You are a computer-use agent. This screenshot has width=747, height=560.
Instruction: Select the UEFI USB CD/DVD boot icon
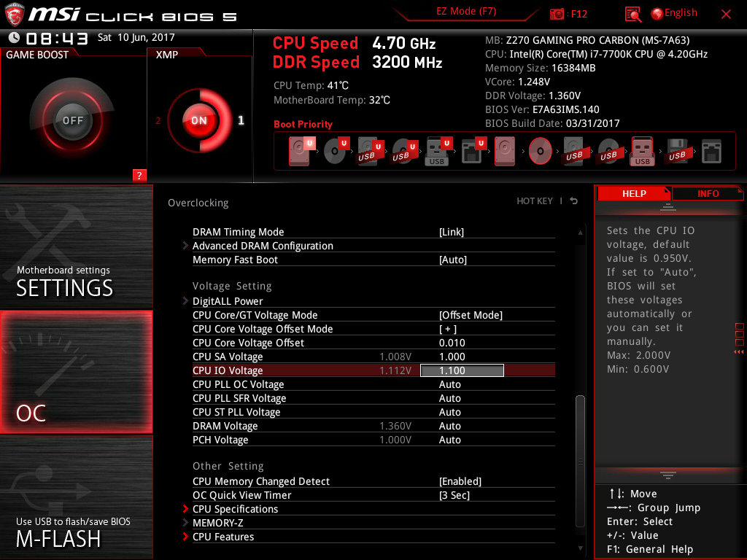[x=404, y=152]
